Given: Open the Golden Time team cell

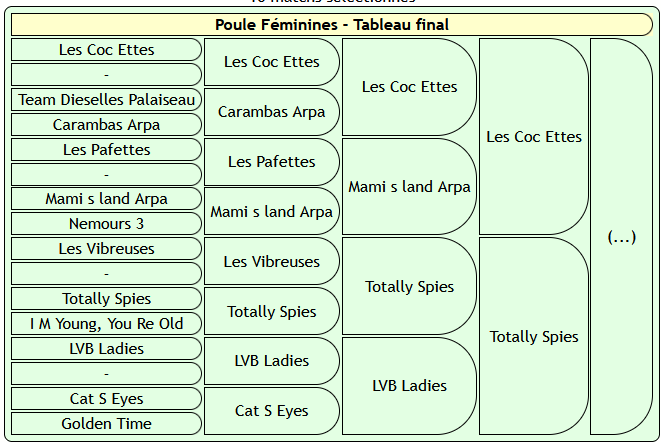Looking at the screenshot, I should [x=107, y=424].
